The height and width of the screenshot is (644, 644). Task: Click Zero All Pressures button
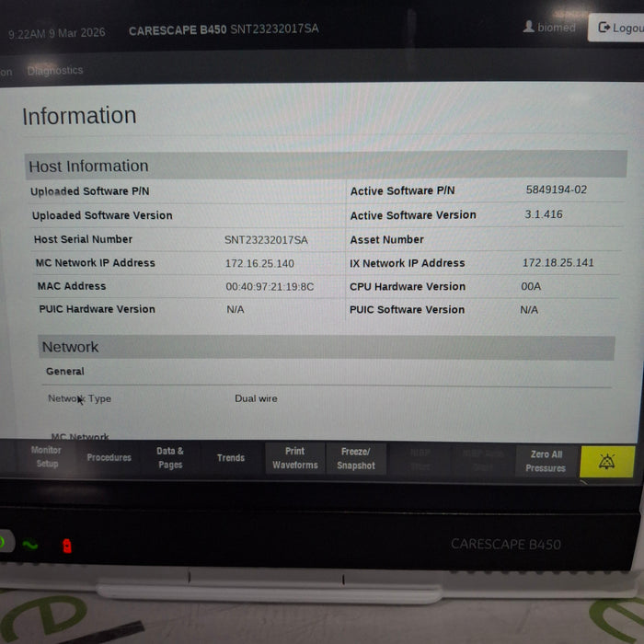(x=546, y=461)
